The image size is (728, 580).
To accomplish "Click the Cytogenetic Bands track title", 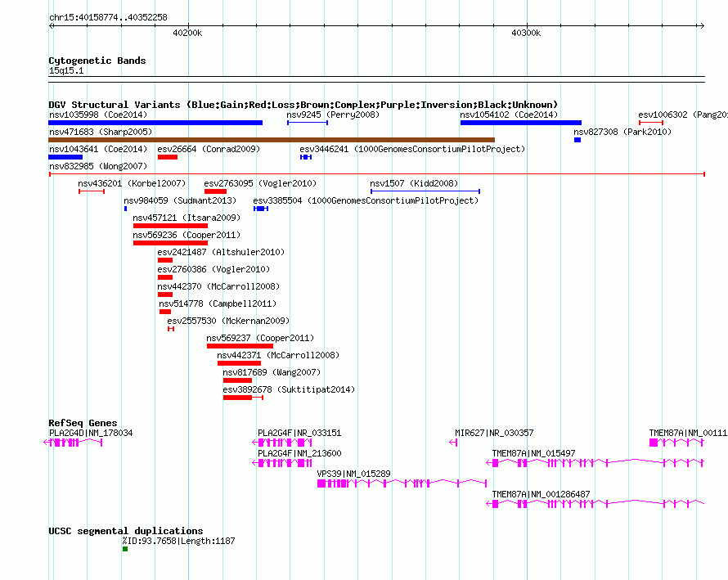I will tap(97, 61).
